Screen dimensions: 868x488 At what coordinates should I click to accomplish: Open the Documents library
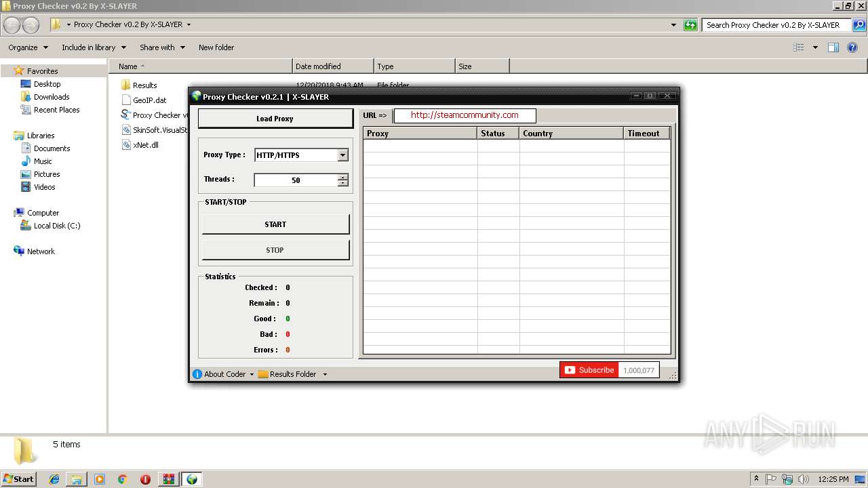(52, 148)
